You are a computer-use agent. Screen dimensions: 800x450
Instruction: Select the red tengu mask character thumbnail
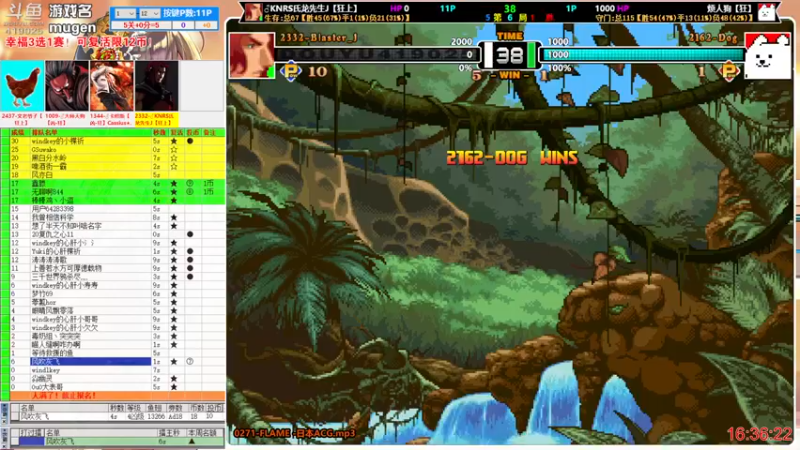pyautogui.click(x=67, y=86)
